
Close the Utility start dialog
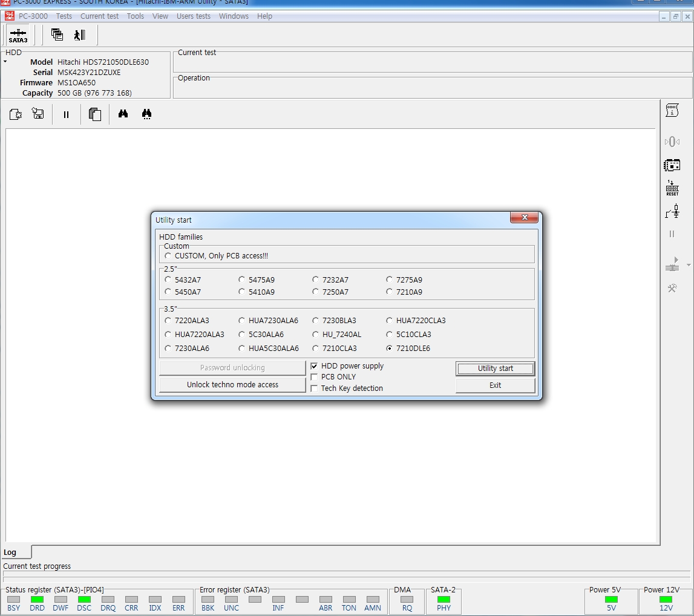point(525,217)
